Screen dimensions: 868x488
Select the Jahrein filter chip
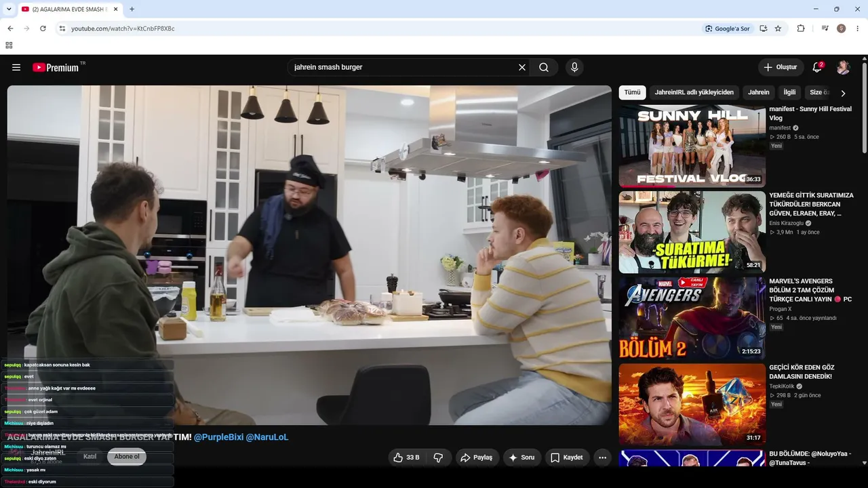point(759,92)
